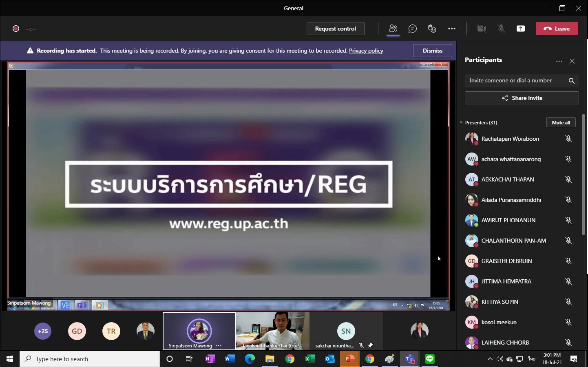This screenshot has height=367, width=588.
Task: Switch input language indicator in tray
Action: [532, 359]
